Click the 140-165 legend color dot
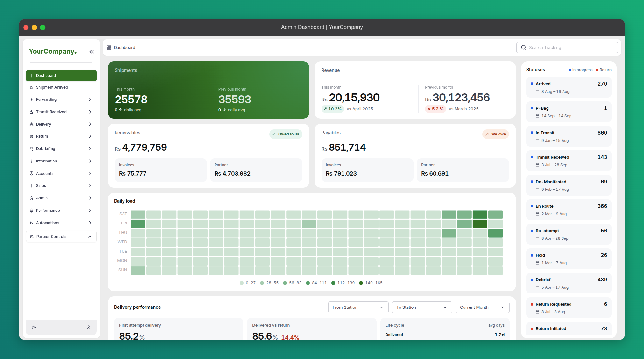This screenshot has height=359, width=644. pos(361,283)
